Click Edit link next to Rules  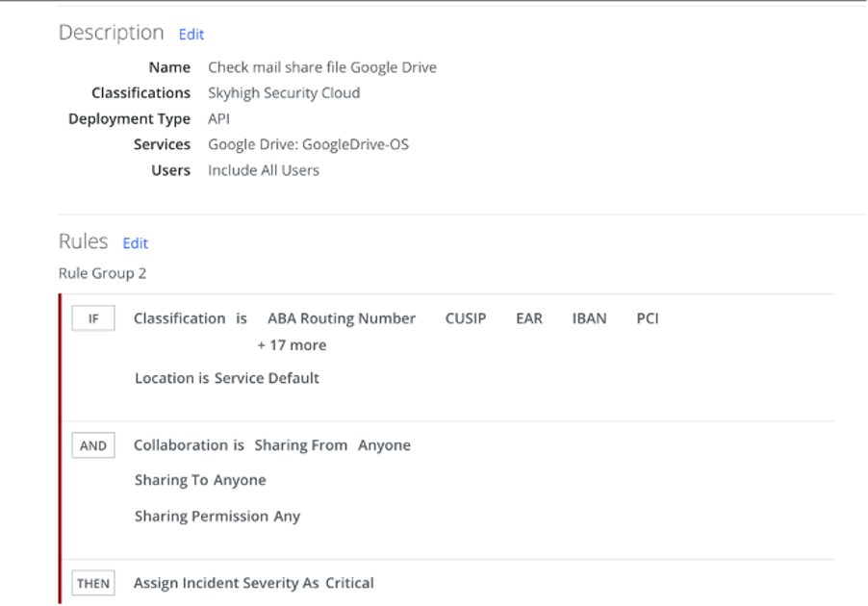[135, 243]
